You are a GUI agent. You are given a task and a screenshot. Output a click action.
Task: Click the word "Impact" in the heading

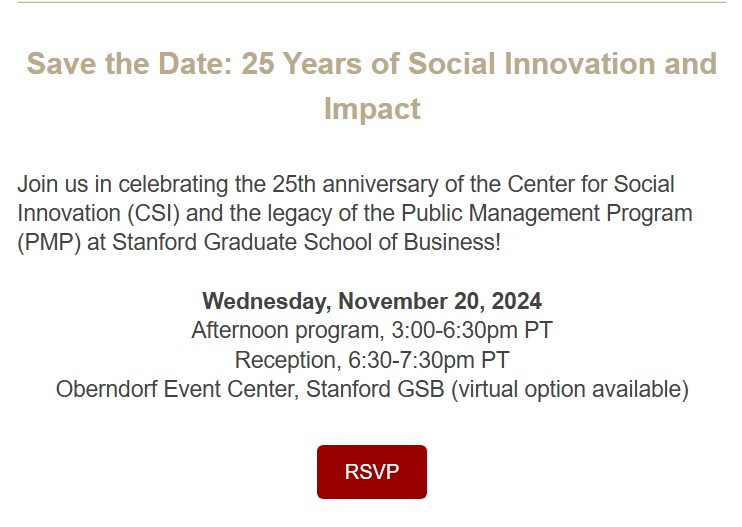coord(372,108)
